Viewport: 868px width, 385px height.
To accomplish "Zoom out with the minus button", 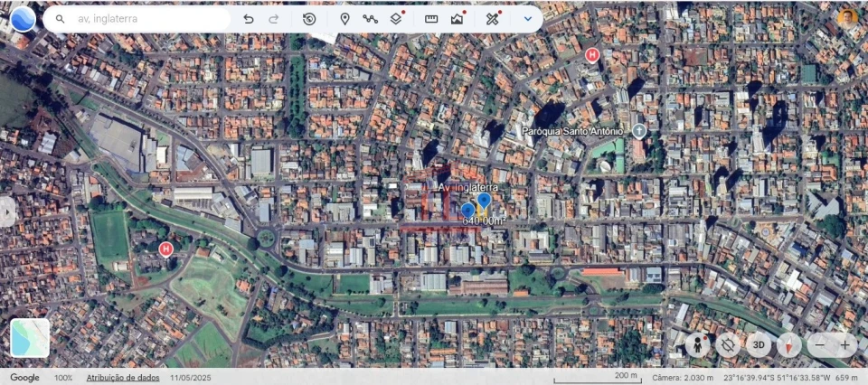I will [819, 344].
